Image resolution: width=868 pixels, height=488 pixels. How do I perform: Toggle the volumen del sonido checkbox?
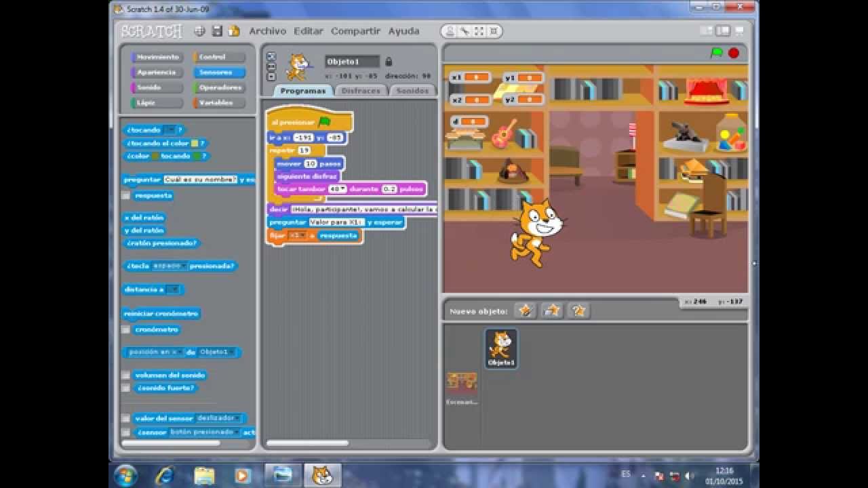click(x=126, y=375)
